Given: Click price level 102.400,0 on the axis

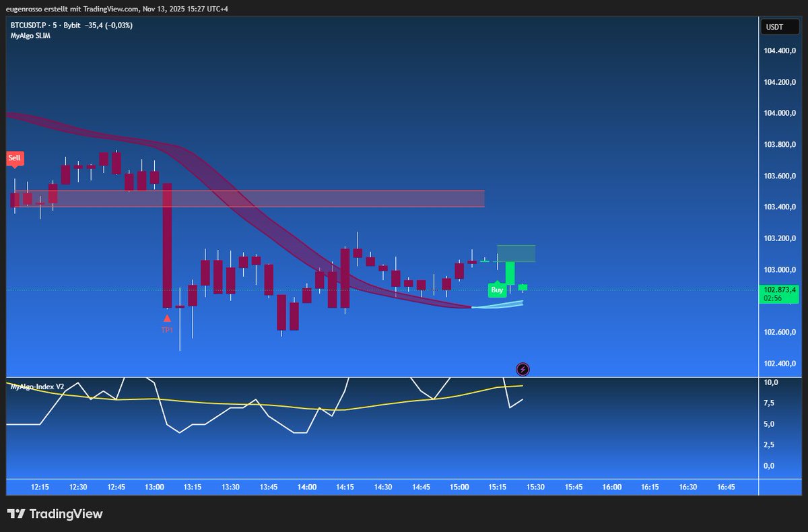Looking at the screenshot, I should (x=780, y=364).
